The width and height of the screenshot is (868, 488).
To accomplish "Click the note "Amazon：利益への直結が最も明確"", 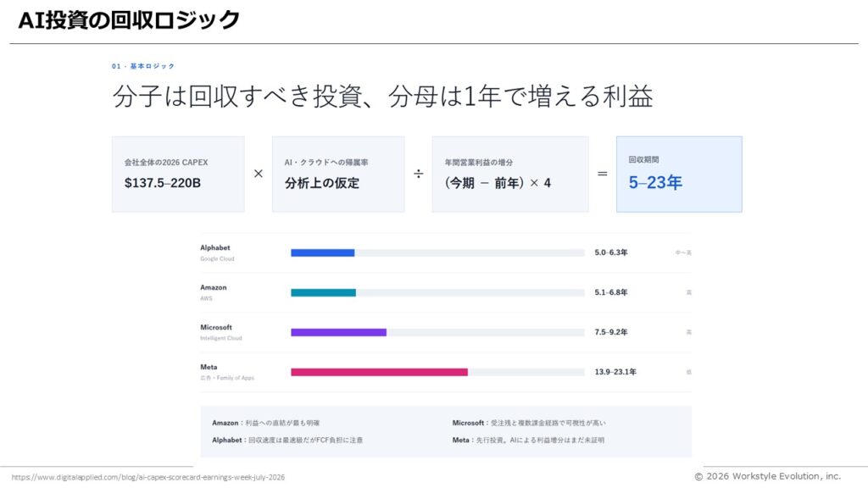I will tap(265, 423).
